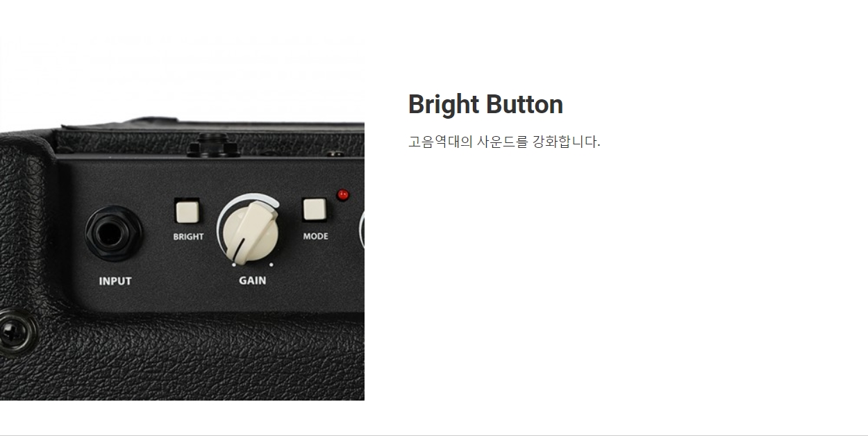Click the right dot below the GAIN knob
The height and width of the screenshot is (436, 868).
(x=271, y=265)
